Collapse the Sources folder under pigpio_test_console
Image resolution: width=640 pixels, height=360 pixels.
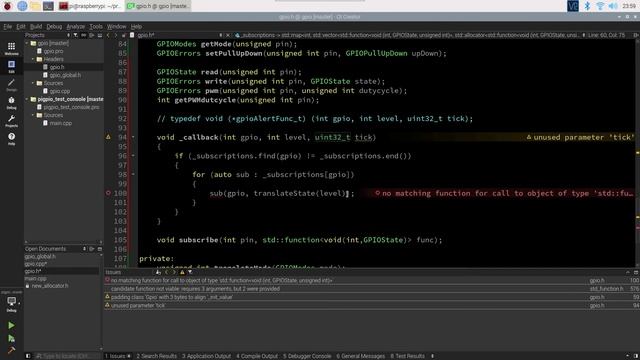pyautogui.click(x=33, y=115)
